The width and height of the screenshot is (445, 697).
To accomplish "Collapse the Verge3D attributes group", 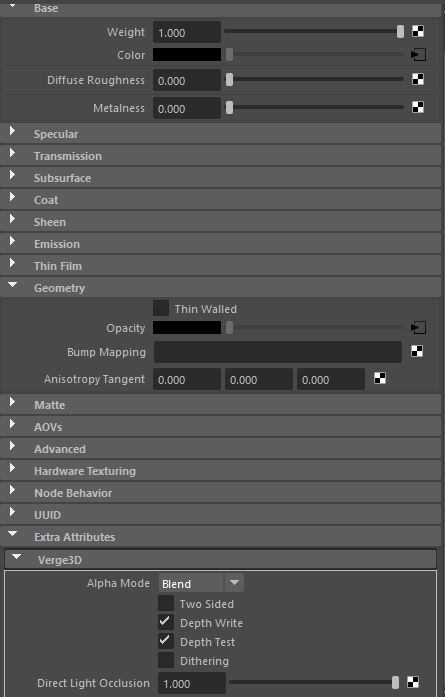I will (x=220, y=559).
